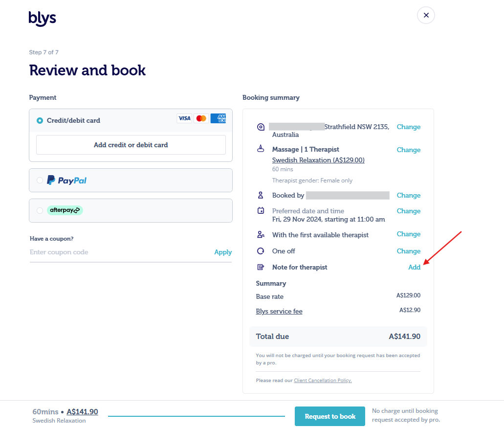This screenshot has width=504, height=429.
Task: Click the booking progress bar in footer
Action: (x=197, y=416)
